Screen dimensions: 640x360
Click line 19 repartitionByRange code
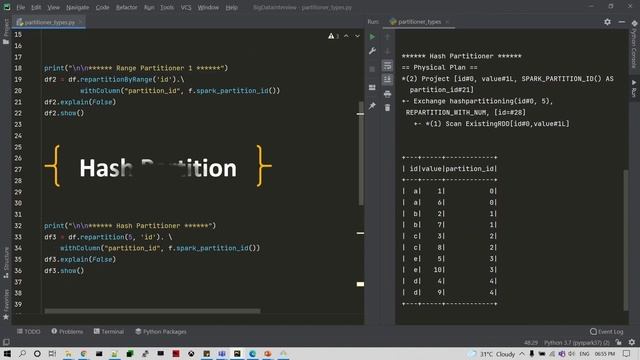point(114,80)
